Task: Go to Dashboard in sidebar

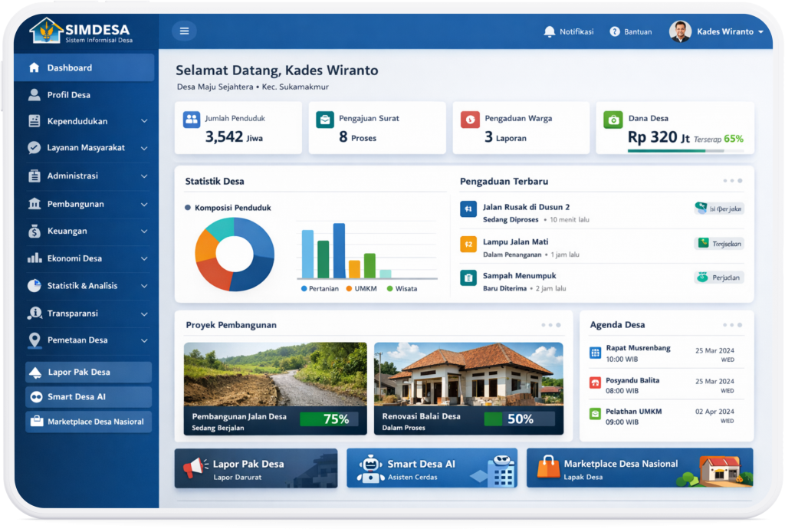Action: coord(69,67)
